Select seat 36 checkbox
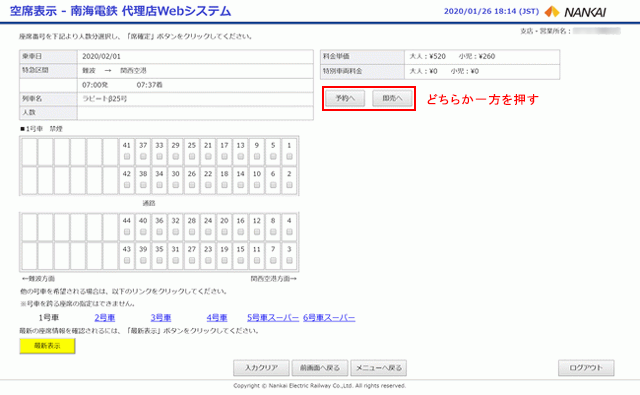The width and height of the screenshot is (640, 395). click(x=160, y=232)
